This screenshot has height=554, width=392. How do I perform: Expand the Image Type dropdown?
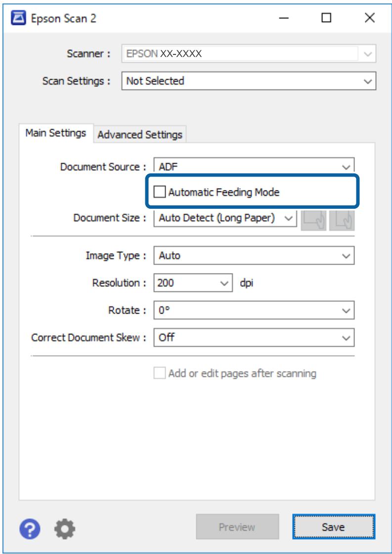pos(254,255)
